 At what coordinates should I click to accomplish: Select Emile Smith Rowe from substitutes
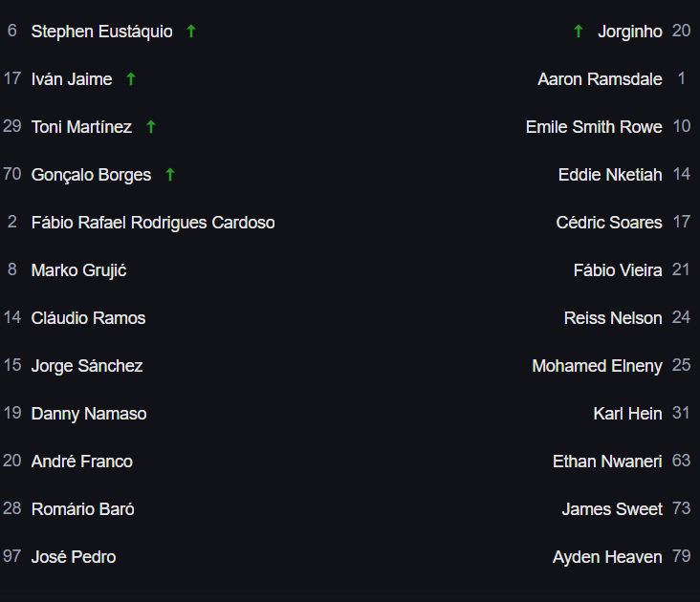point(594,127)
